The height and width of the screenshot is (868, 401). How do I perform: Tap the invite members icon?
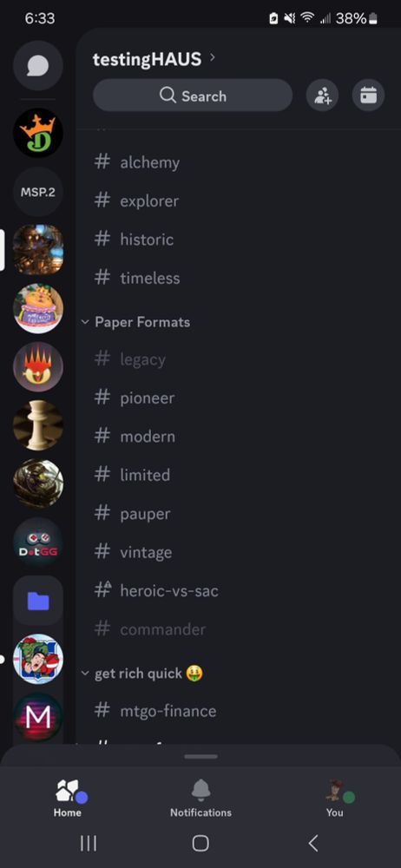[x=322, y=95]
